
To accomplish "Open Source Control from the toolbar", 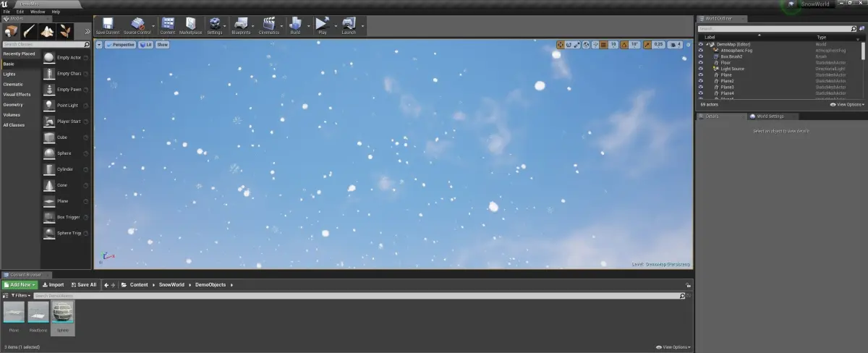I will [137, 26].
